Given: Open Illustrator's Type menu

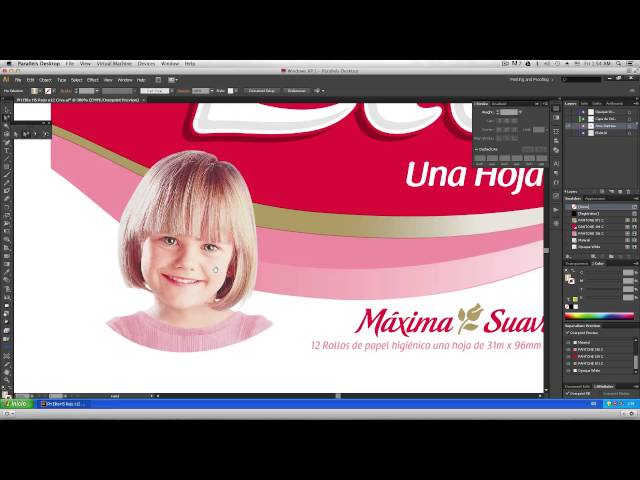Looking at the screenshot, I should pos(62,80).
